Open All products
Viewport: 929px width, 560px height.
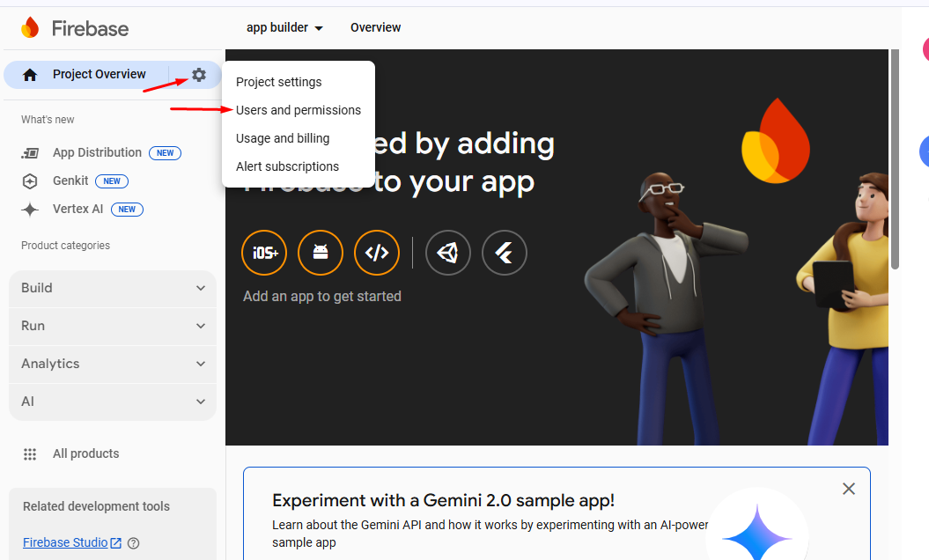[x=86, y=454]
